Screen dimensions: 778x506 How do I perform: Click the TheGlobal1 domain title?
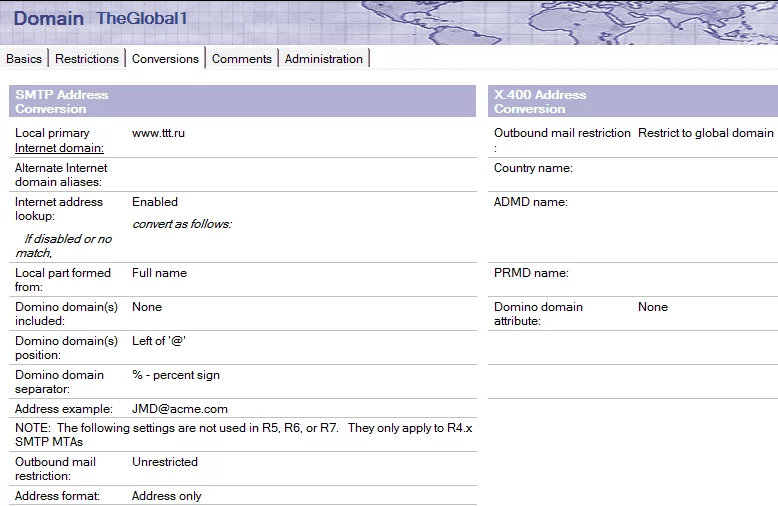pos(141,18)
